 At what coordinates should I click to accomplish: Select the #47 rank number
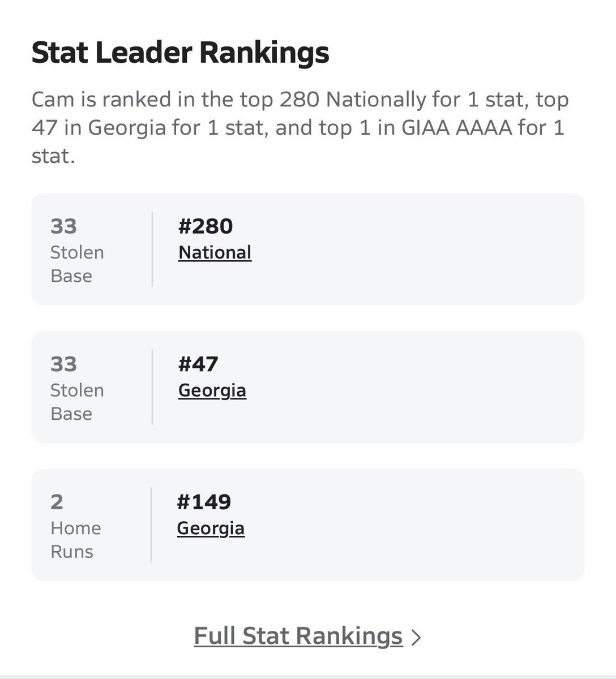coord(198,364)
